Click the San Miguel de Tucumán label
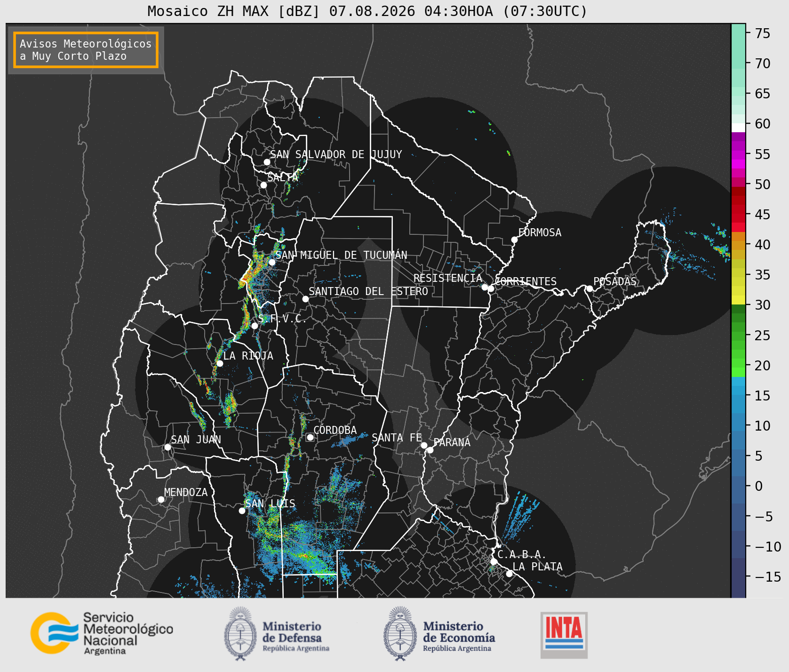Screen dimensions: 789x672 point(341,255)
